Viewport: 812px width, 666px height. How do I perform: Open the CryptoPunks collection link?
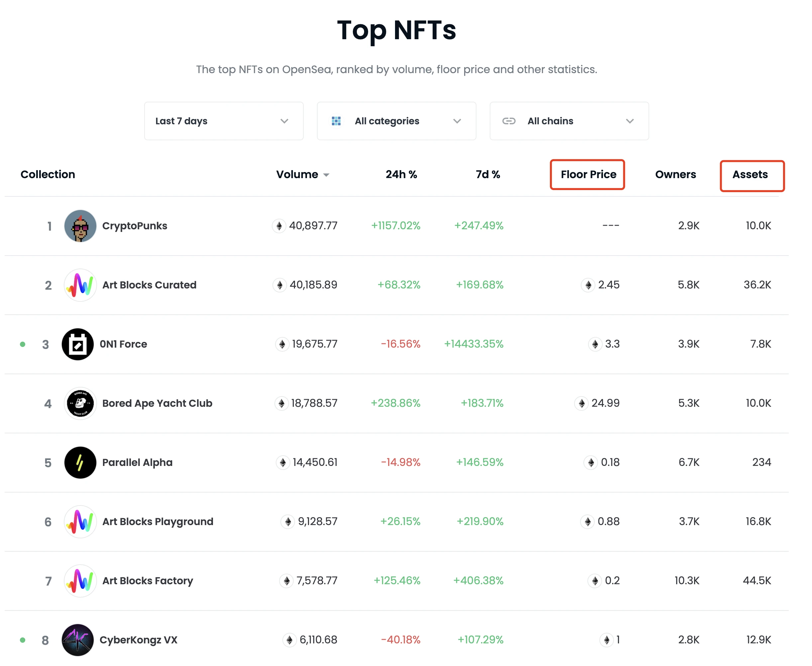135,226
